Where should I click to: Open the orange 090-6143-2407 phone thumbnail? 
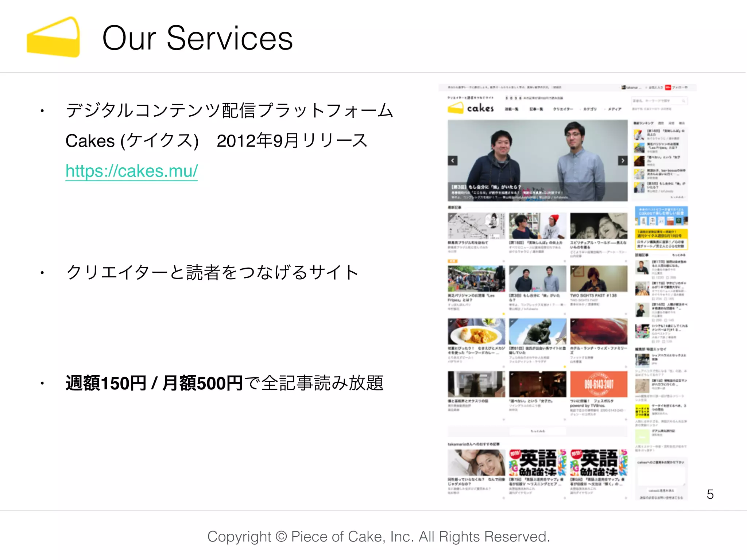click(x=599, y=384)
